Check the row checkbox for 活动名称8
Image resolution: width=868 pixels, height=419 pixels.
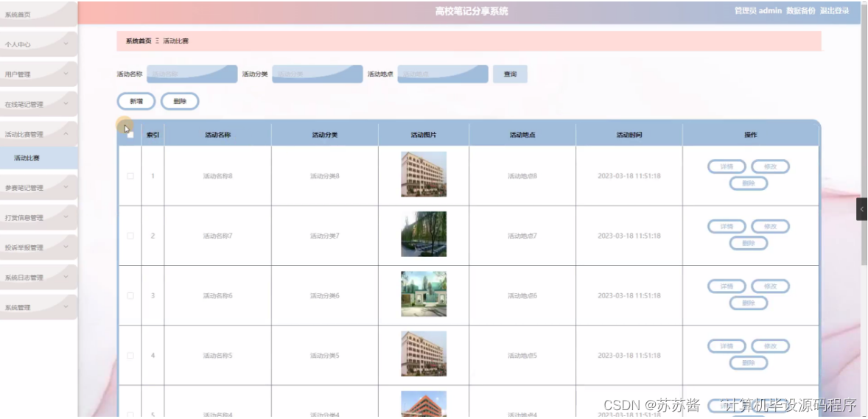pyautogui.click(x=130, y=176)
